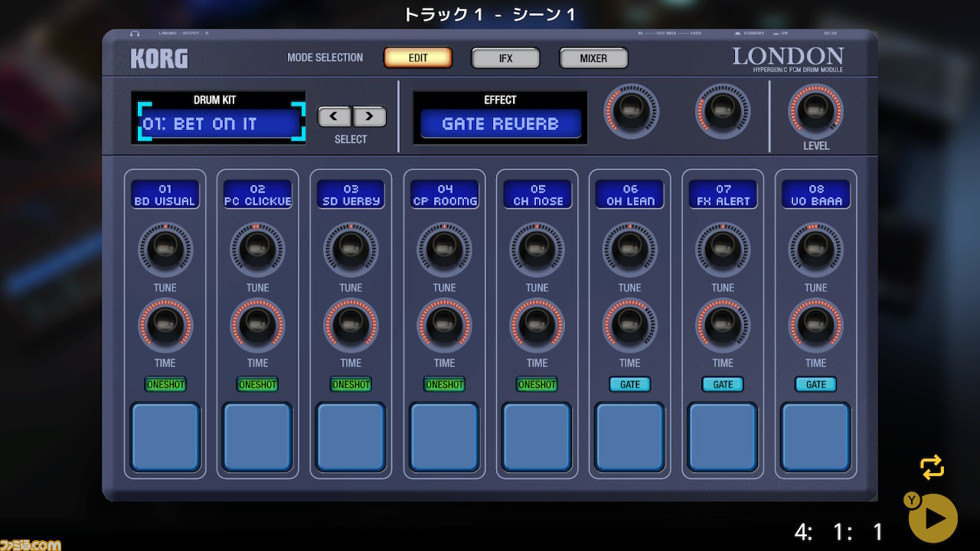
Task: Toggle ONESHOT mode on channel 02
Action: tap(258, 384)
